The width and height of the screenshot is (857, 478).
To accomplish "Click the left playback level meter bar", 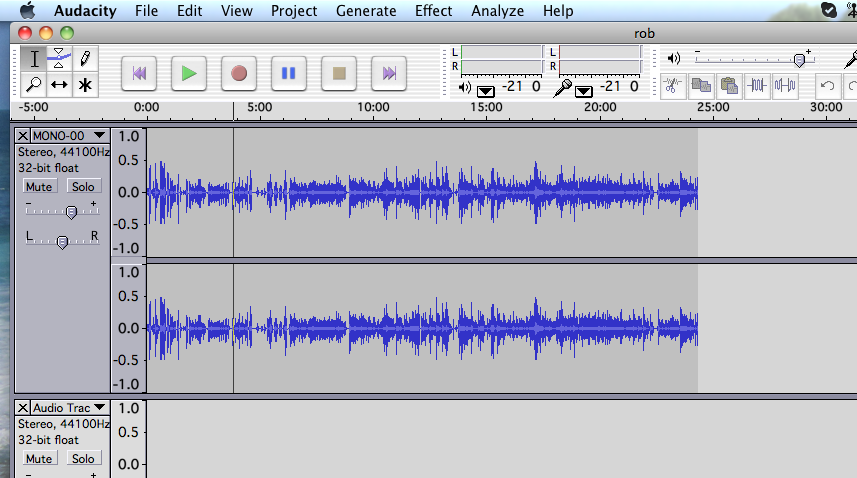I will click(501, 52).
